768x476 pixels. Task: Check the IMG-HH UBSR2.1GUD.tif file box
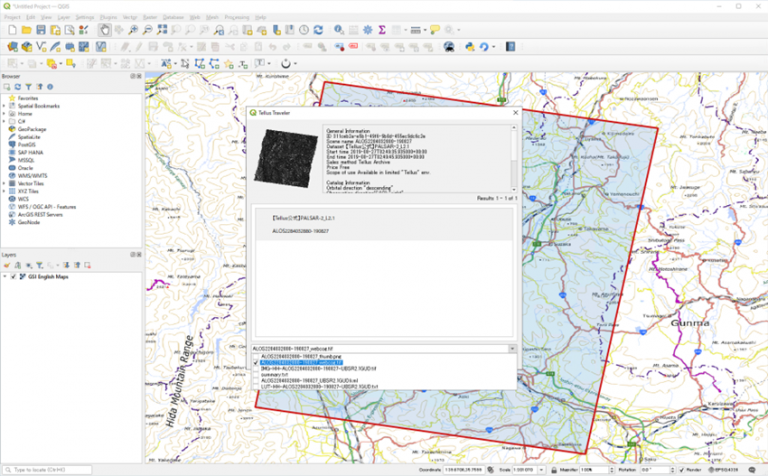pos(256,368)
